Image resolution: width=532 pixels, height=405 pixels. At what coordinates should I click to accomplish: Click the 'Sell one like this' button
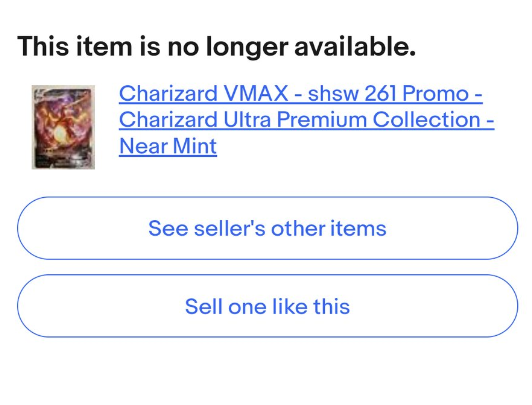pyautogui.click(x=267, y=306)
